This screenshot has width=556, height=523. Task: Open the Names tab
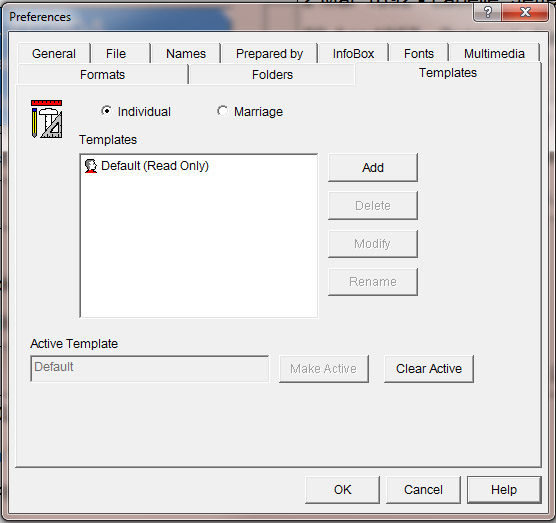186,54
